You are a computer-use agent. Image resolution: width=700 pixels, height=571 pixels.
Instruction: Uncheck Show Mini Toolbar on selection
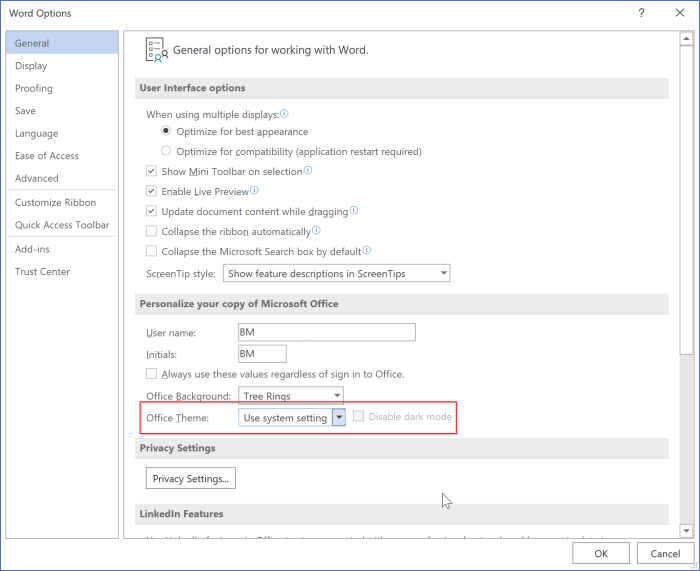pos(151,171)
